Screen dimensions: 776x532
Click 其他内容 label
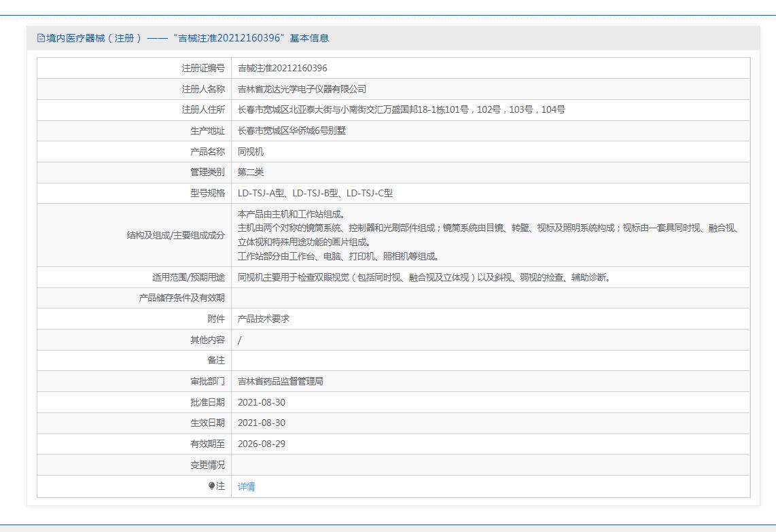(207, 340)
